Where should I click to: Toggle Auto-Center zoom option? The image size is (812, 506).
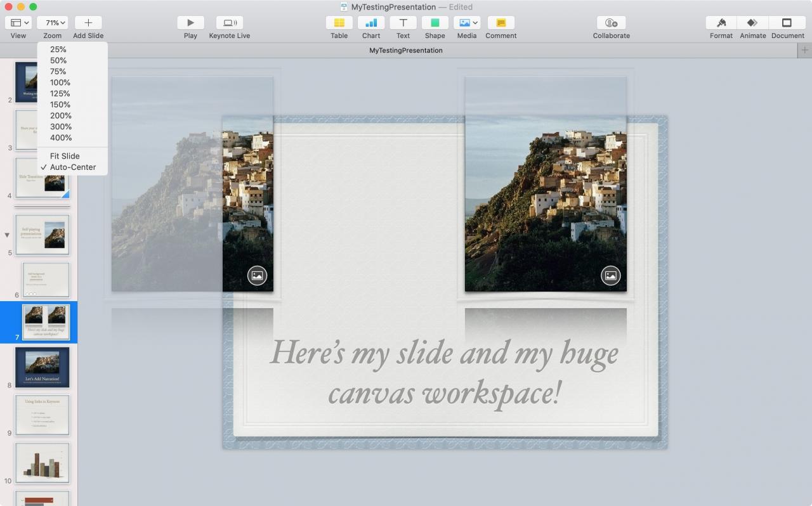[72, 167]
